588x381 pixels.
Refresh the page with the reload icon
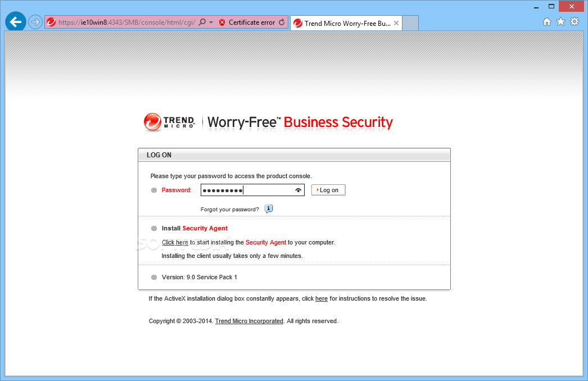pos(282,22)
